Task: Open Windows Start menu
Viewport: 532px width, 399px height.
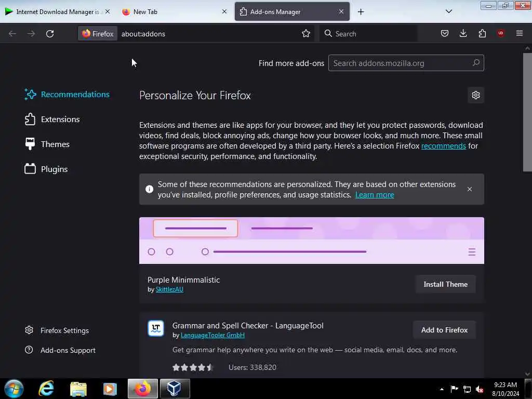Action: (x=14, y=389)
